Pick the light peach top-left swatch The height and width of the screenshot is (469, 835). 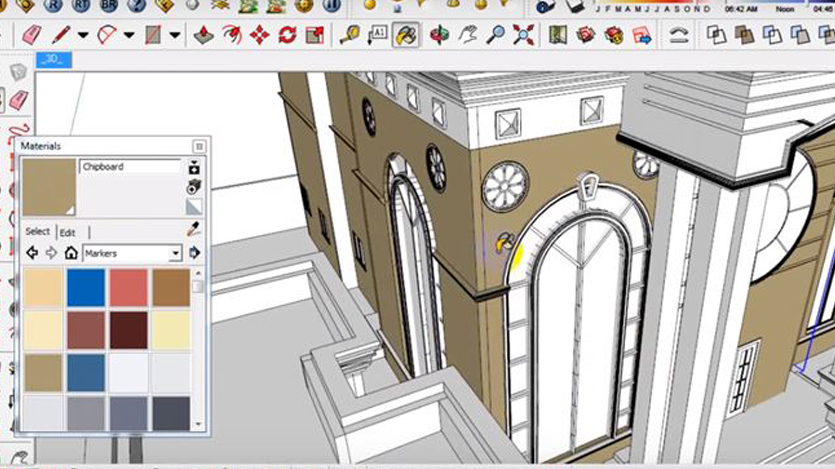coord(43,288)
